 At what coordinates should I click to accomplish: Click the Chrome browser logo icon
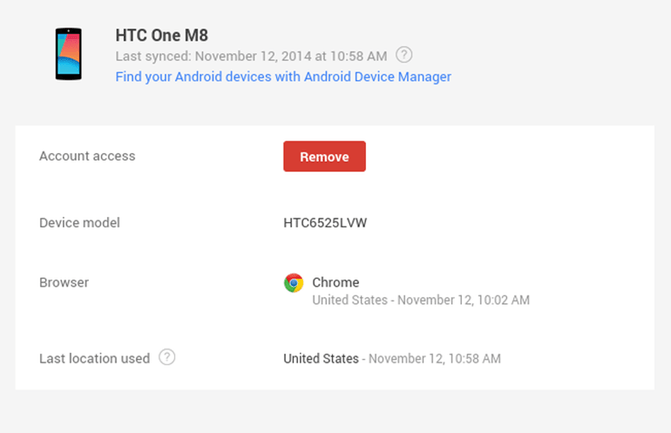tap(294, 283)
